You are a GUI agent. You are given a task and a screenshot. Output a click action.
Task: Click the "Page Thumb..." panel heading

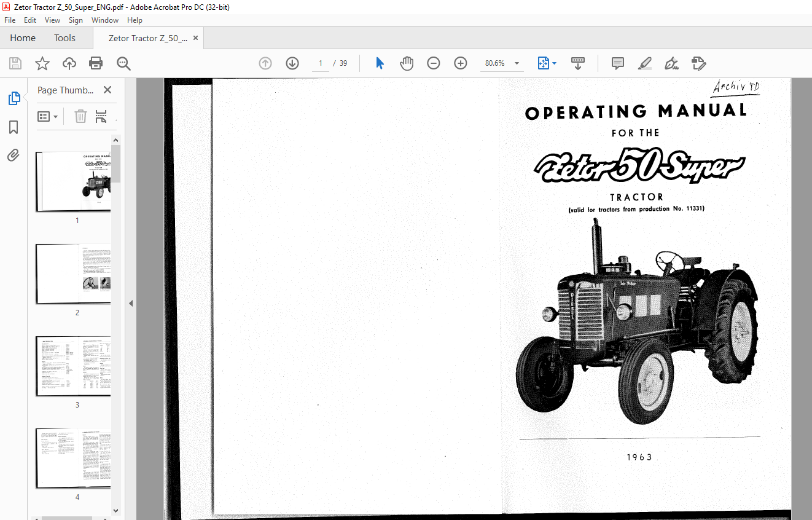pyautogui.click(x=65, y=90)
